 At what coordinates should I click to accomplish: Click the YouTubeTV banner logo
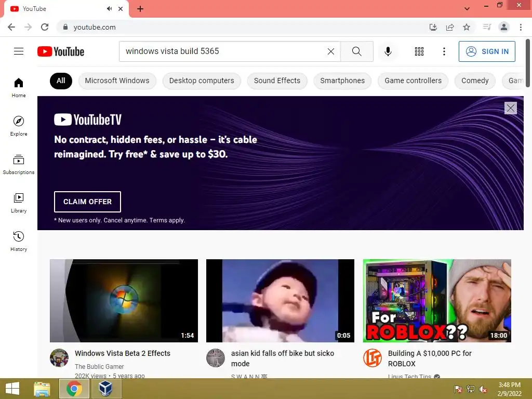[x=88, y=119]
